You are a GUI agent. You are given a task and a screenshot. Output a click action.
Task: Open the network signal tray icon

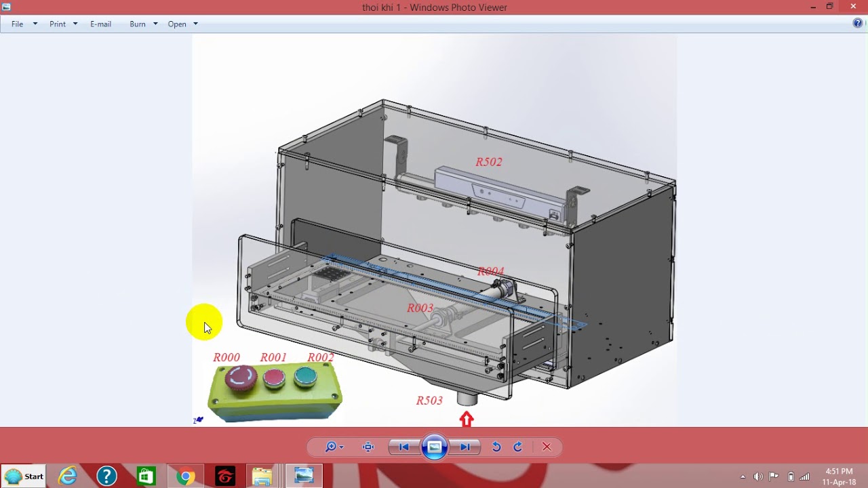coord(805,476)
